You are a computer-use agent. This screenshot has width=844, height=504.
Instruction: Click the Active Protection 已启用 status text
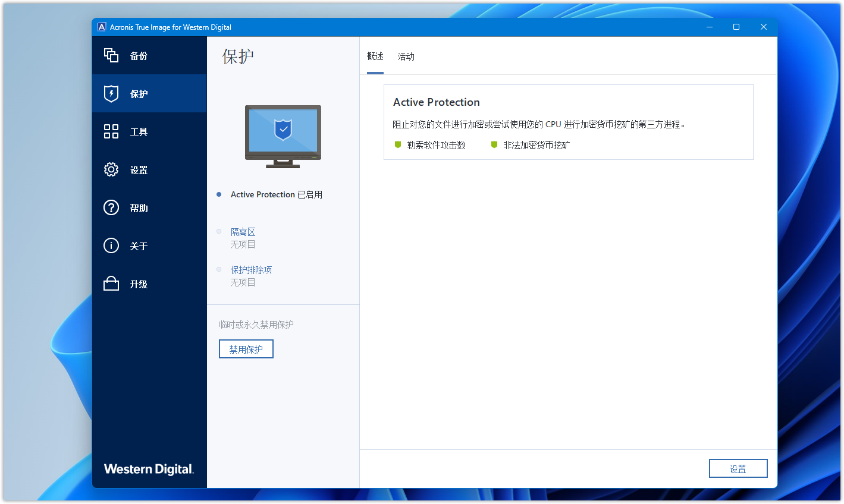click(x=277, y=194)
